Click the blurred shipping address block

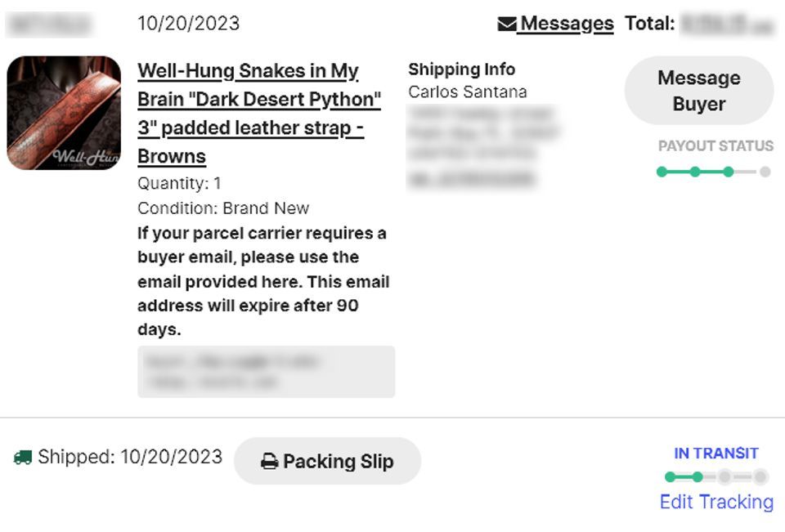[482, 146]
